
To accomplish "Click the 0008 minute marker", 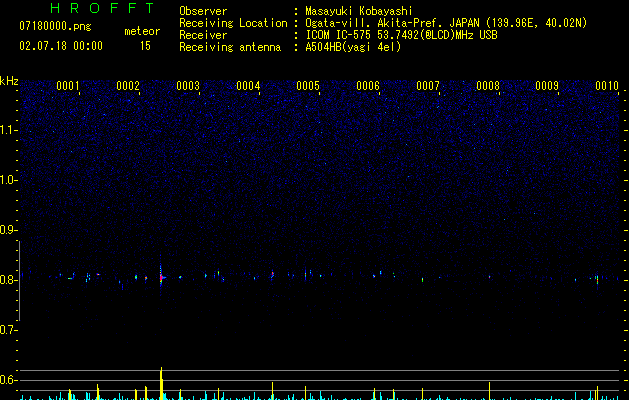I will 488,86.
